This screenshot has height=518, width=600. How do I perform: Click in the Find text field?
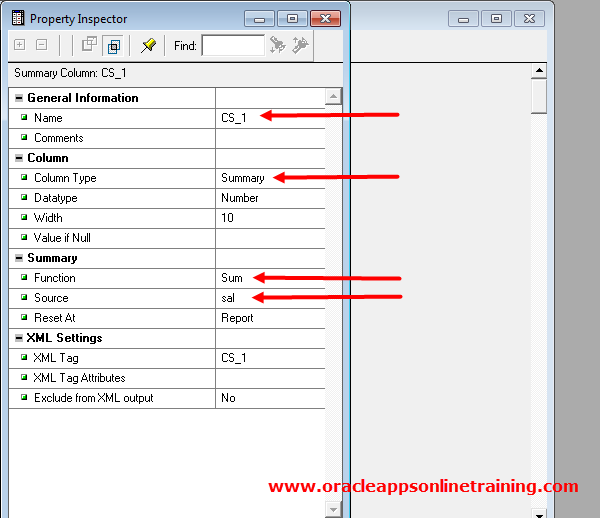point(232,45)
